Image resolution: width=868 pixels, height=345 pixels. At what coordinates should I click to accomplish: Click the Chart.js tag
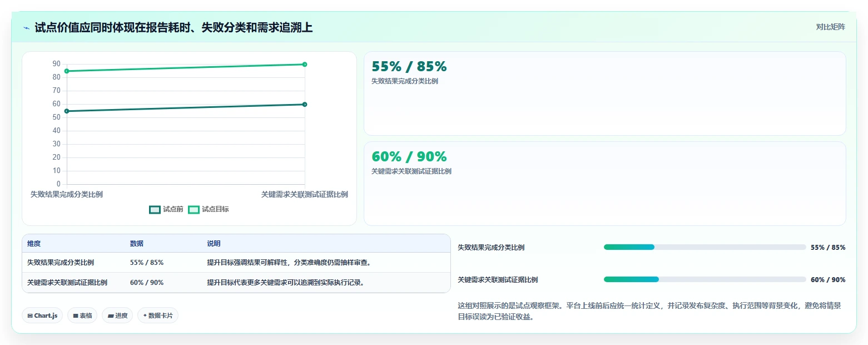(x=42, y=316)
